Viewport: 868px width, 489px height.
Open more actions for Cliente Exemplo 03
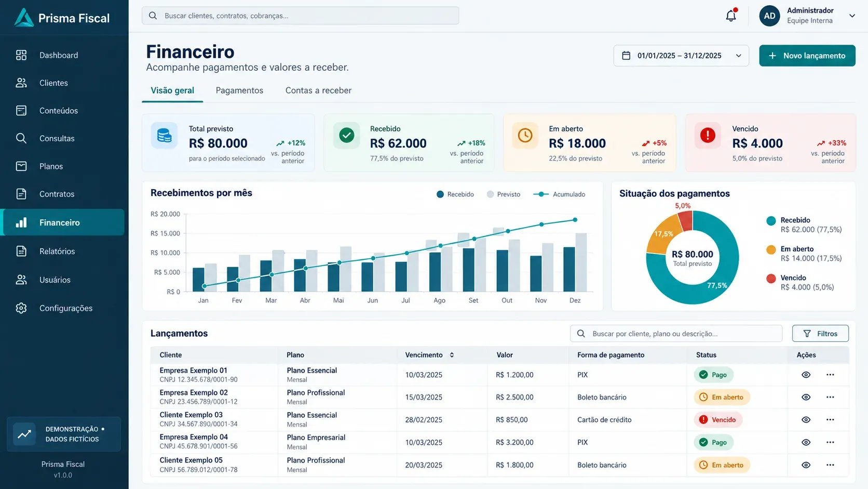[x=830, y=419]
